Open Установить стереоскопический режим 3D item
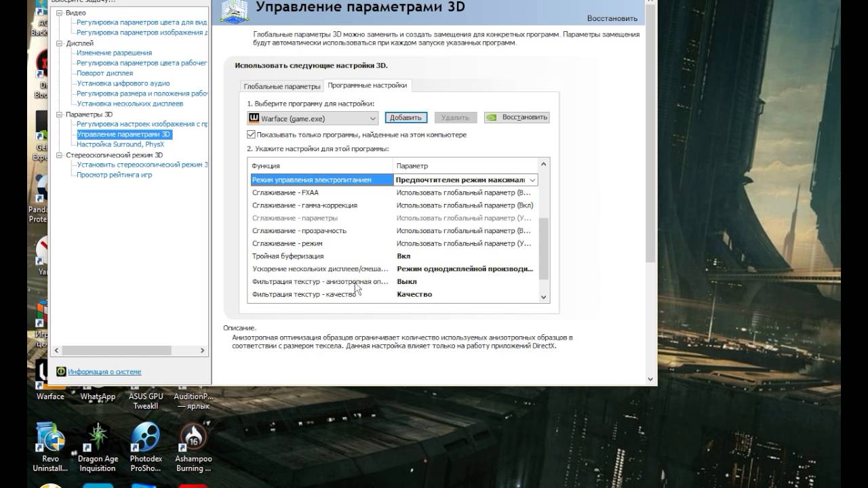This screenshot has height=488, width=868. tap(142, 165)
